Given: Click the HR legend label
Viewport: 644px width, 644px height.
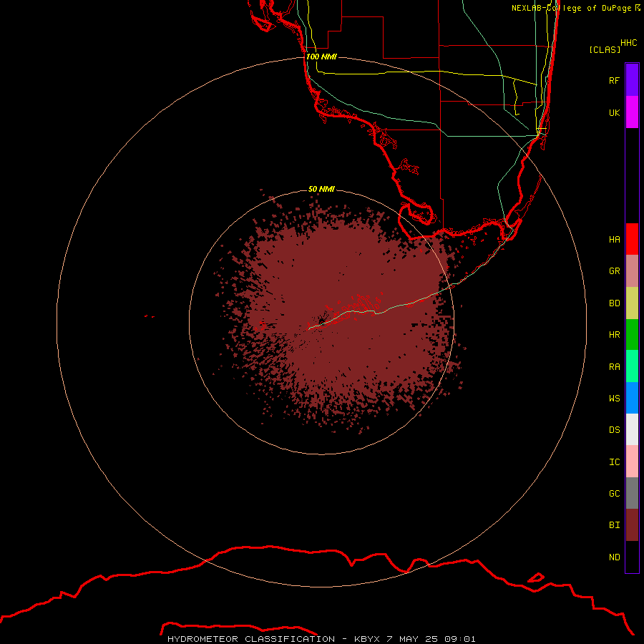Looking at the screenshot, I should click(614, 335).
